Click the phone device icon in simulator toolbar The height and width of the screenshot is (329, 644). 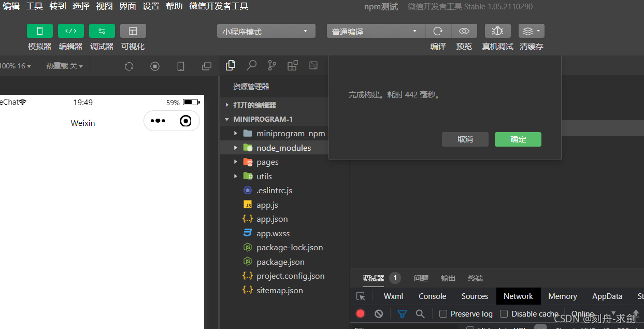pos(181,66)
